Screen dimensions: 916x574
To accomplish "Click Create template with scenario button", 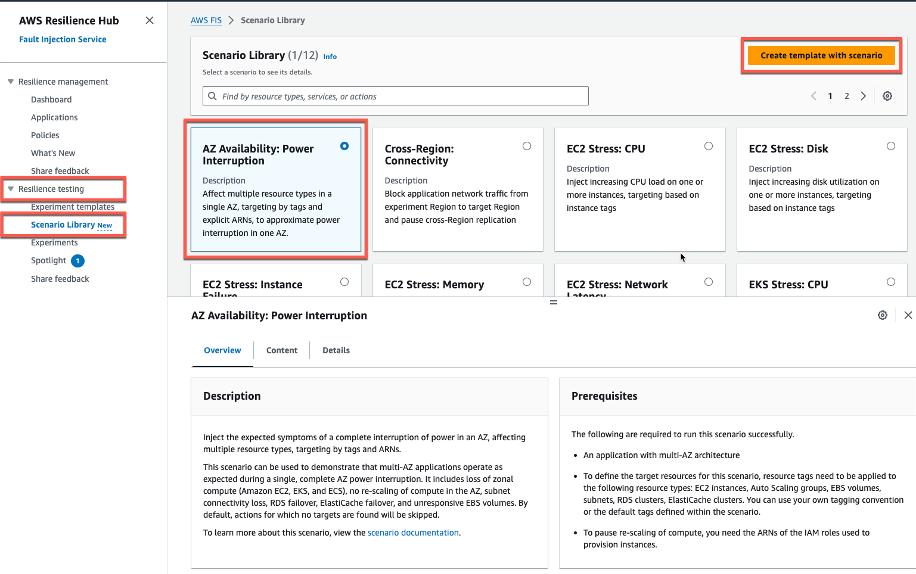I will [x=821, y=55].
